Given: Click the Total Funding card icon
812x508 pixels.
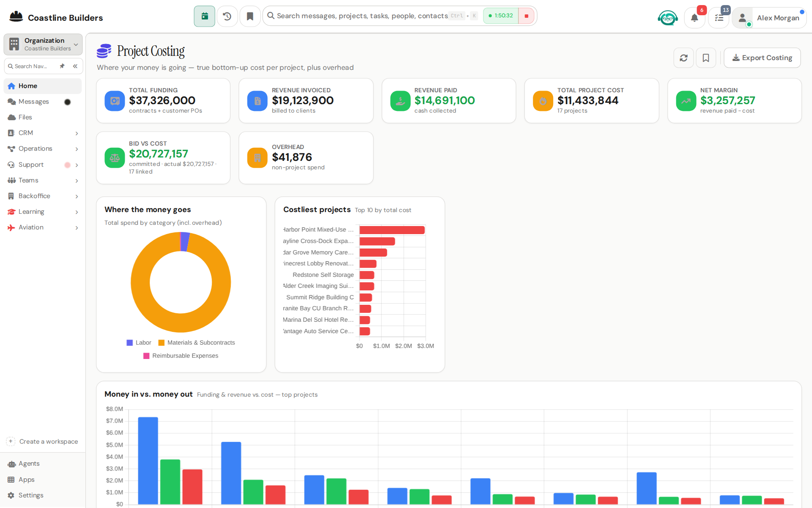Looking at the screenshot, I should pos(115,101).
